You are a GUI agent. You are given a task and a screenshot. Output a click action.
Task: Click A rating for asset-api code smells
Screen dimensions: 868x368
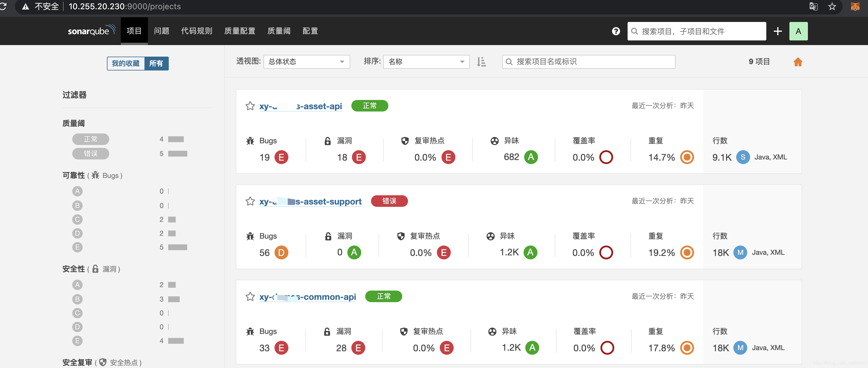[531, 157]
